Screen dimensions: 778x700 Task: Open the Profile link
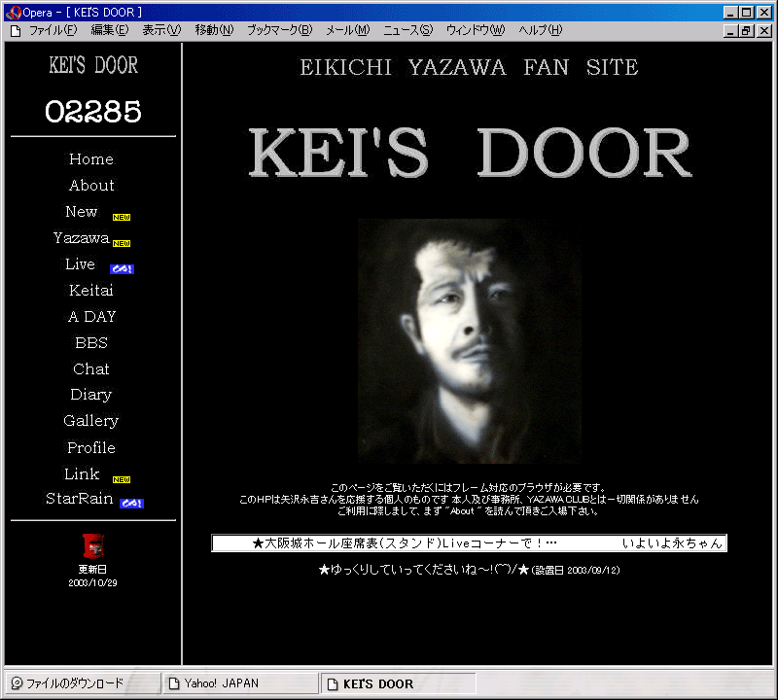[91, 448]
